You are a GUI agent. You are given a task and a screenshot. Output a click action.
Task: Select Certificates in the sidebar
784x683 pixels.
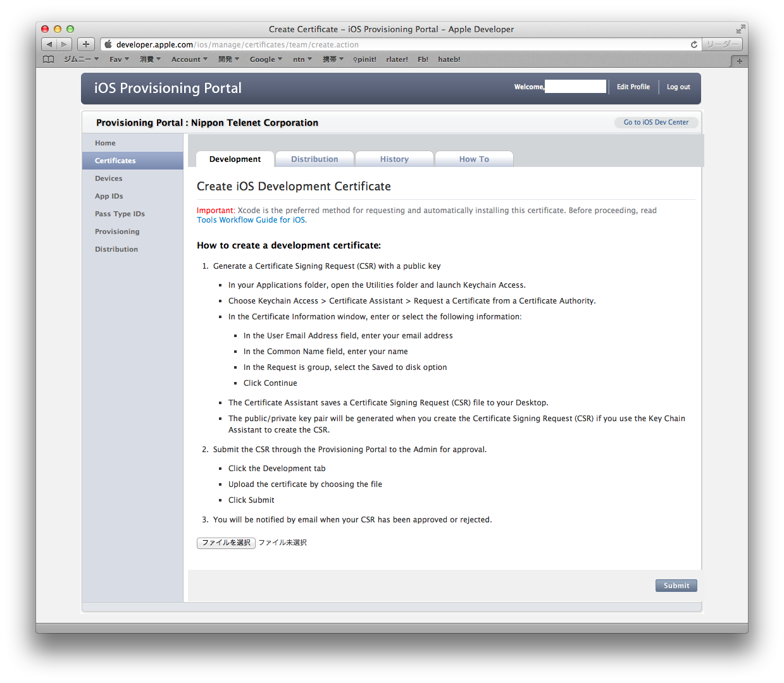point(133,161)
